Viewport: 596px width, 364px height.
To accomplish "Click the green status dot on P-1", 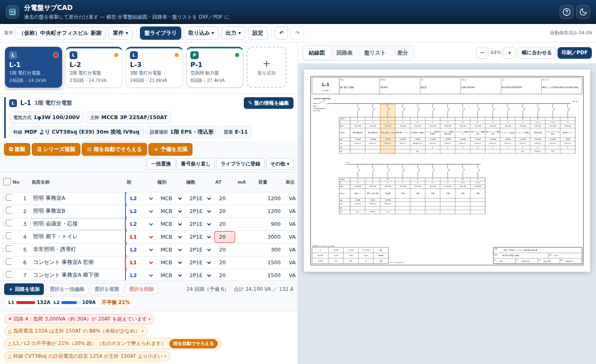I will tap(237, 55).
